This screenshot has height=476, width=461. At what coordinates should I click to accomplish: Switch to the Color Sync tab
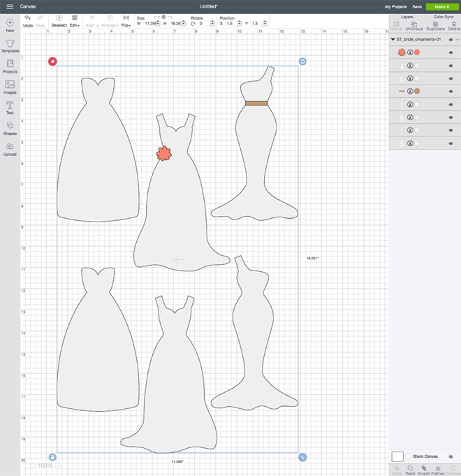pos(444,16)
